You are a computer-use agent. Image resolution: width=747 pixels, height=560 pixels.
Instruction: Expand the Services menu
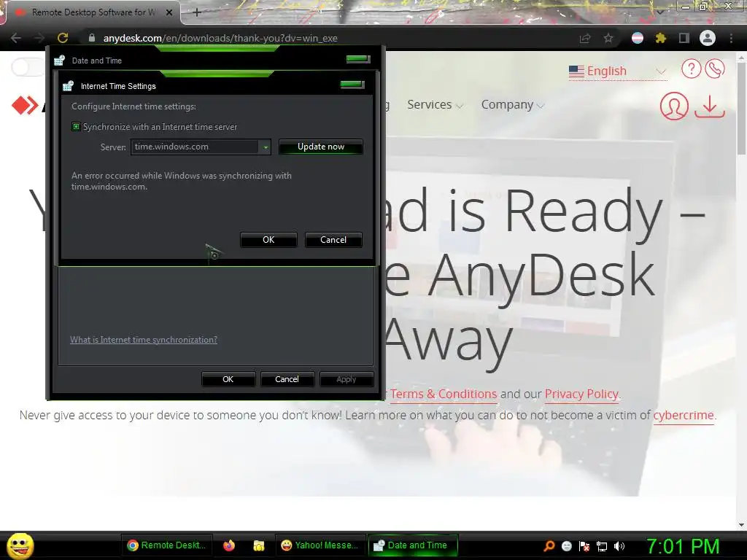pos(435,105)
